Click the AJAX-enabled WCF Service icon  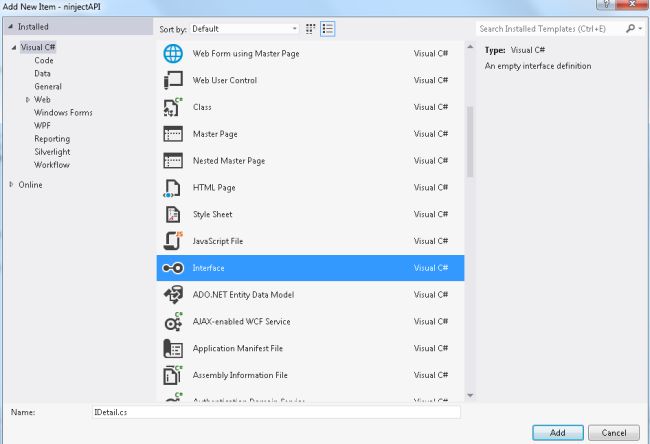point(173,322)
